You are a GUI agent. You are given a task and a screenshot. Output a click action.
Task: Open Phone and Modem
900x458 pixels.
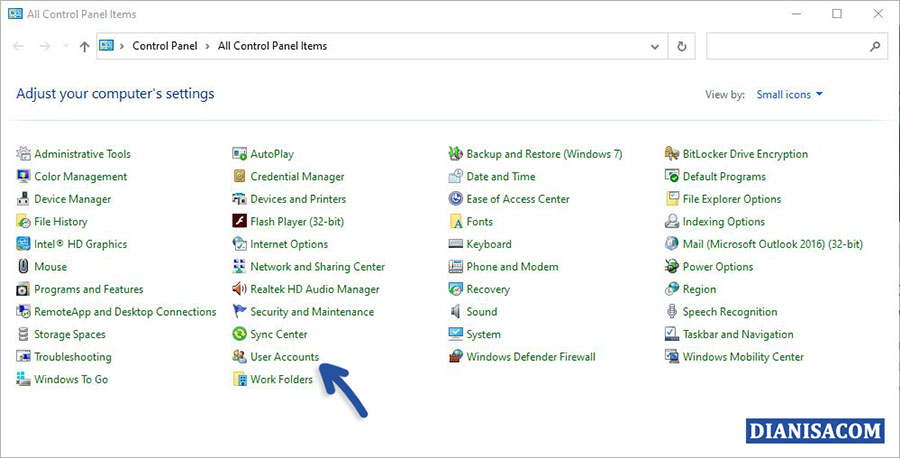click(x=512, y=266)
